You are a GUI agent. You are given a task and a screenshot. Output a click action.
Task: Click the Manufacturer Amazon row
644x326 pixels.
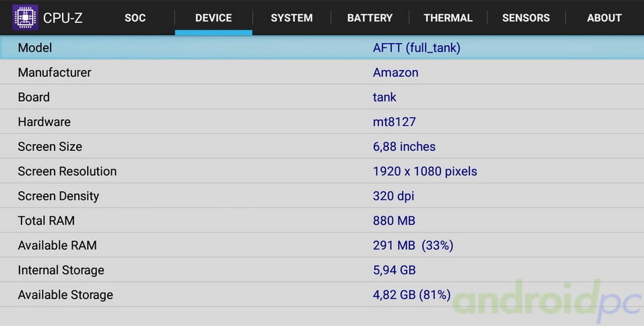click(x=322, y=72)
